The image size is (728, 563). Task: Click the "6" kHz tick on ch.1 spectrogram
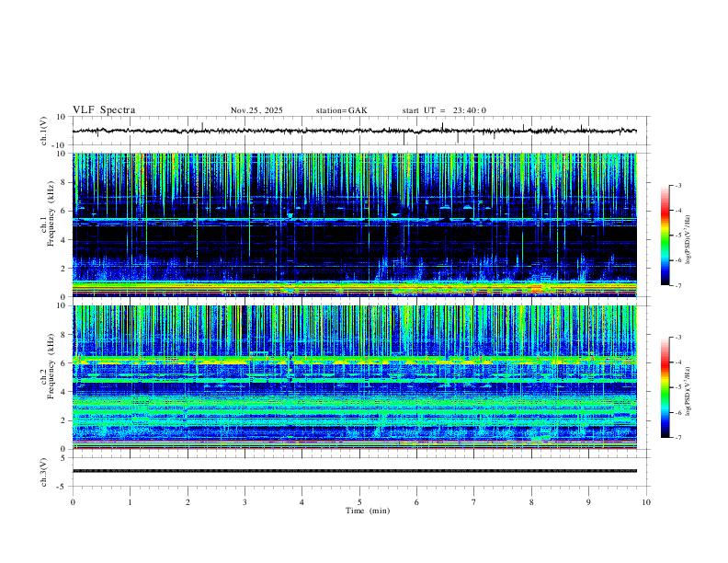point(64,211)
